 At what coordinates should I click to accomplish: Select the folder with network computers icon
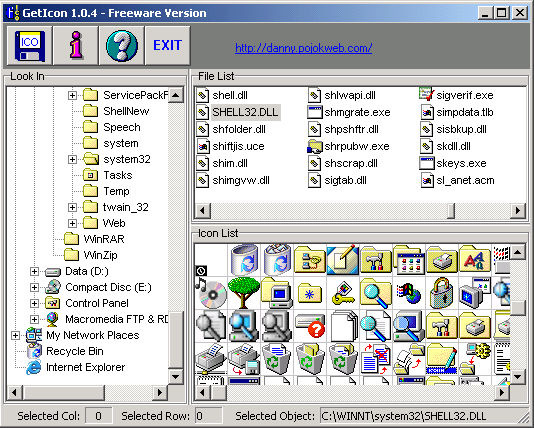click(x=310, y=260)
